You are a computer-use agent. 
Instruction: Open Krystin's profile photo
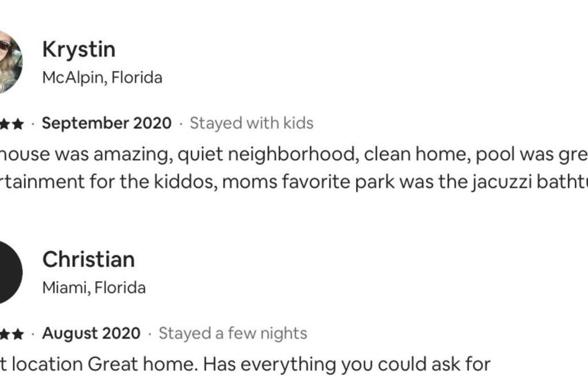click(10, 62)
